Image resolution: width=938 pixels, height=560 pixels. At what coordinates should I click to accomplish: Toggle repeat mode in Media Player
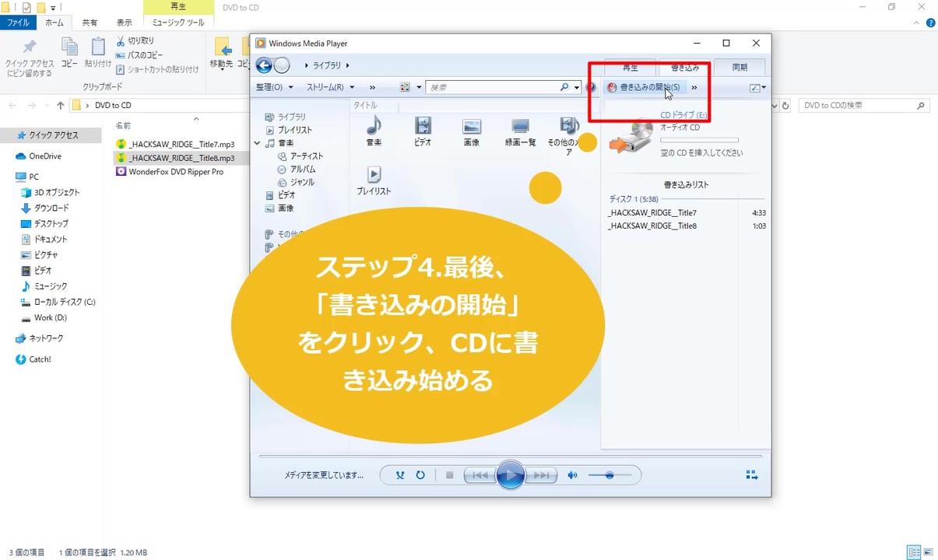click(420, 475)
